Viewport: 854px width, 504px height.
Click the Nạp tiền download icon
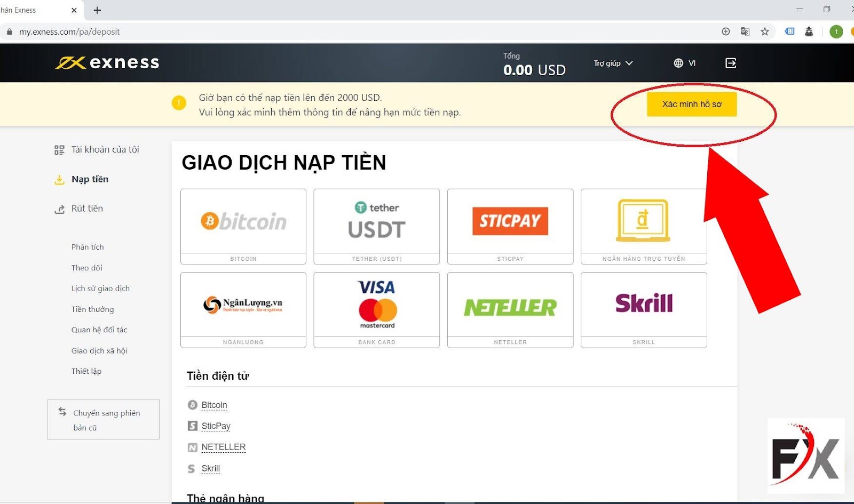tap(59, 180)
